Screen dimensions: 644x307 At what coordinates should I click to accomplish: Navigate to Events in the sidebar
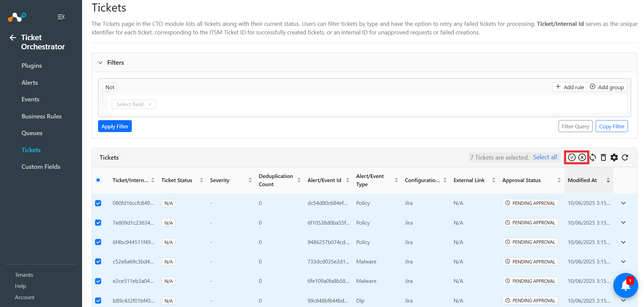click(30, 99)
